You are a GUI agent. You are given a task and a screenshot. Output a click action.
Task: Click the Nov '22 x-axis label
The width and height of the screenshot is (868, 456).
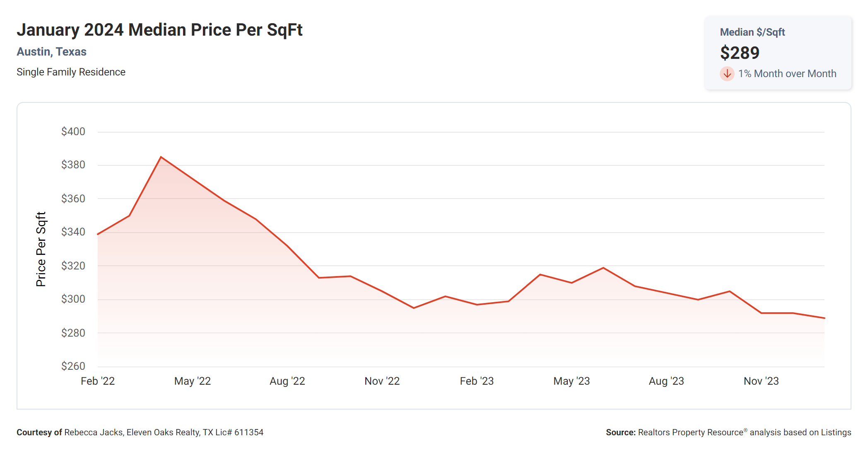[382, 381]
